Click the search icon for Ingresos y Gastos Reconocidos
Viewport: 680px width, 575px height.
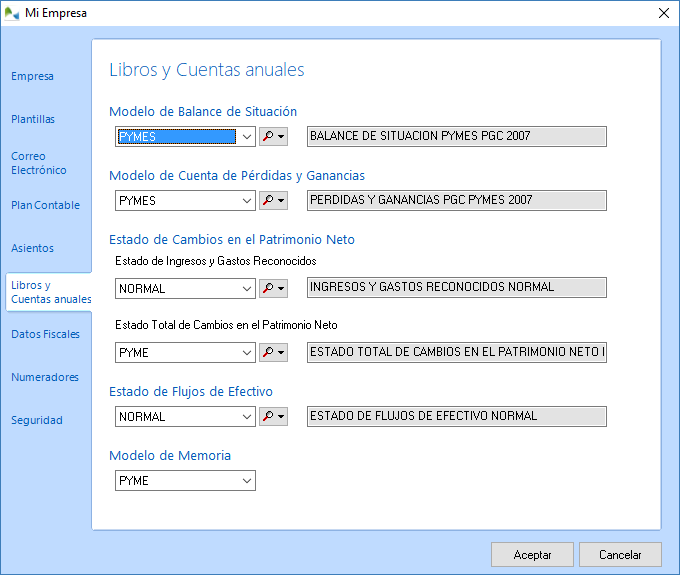tap(273, 288)
